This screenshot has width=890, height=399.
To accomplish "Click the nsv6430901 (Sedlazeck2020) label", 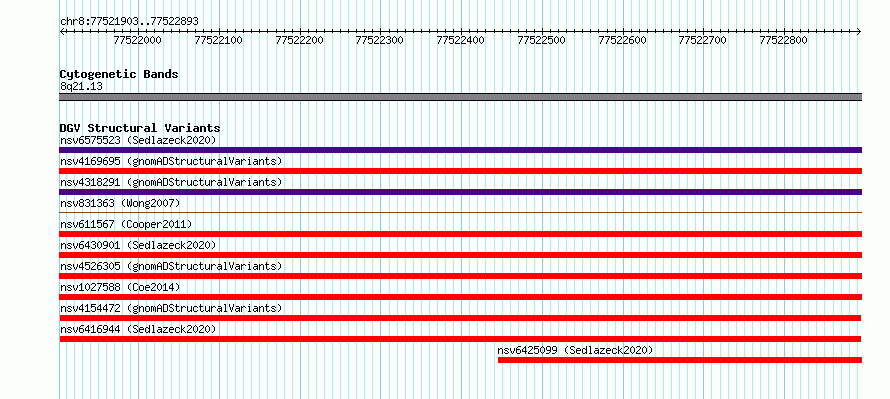I will pyautogui.click(x=138, y=245).
